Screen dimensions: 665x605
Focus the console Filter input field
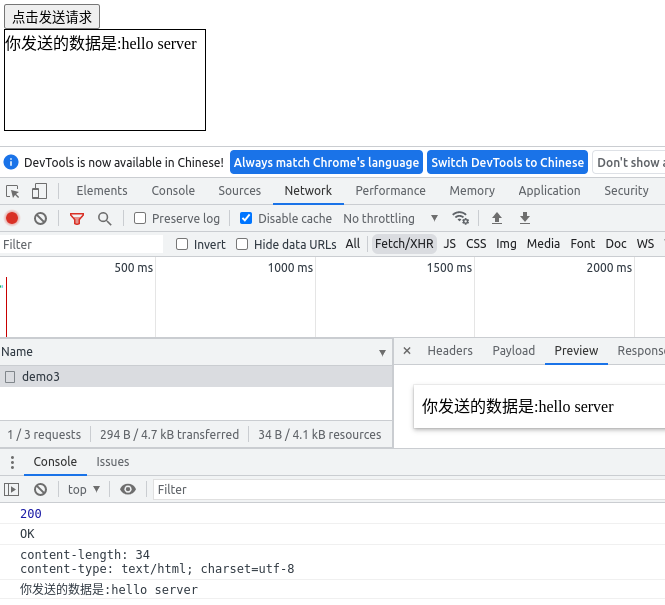coord(409,490)
